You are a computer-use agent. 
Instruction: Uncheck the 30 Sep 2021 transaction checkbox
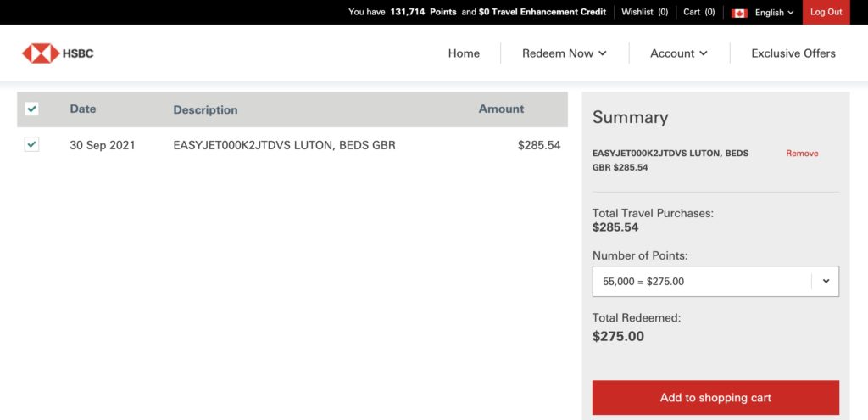[x=31, y=145]
